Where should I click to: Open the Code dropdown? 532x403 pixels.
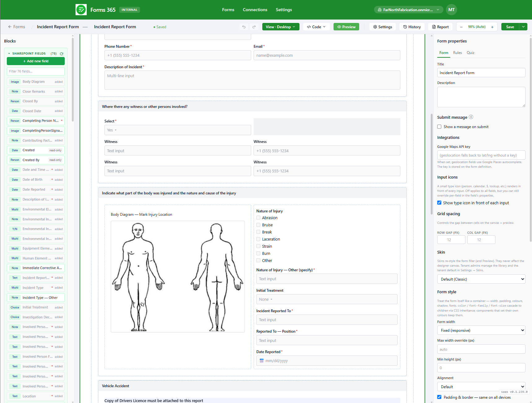(x=316, y=27)
